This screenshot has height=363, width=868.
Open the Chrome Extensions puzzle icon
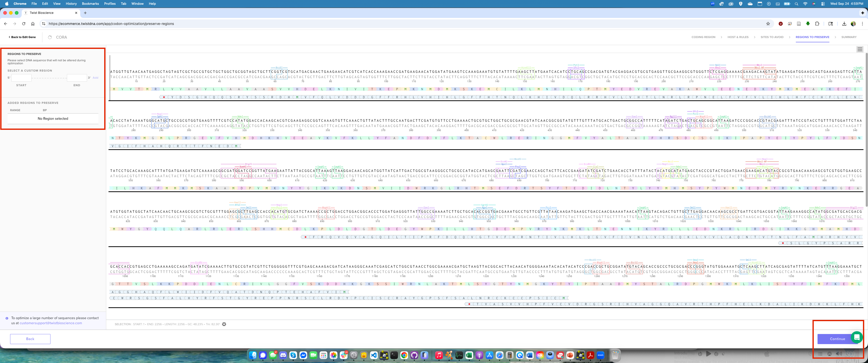click(x=817, y=24)
